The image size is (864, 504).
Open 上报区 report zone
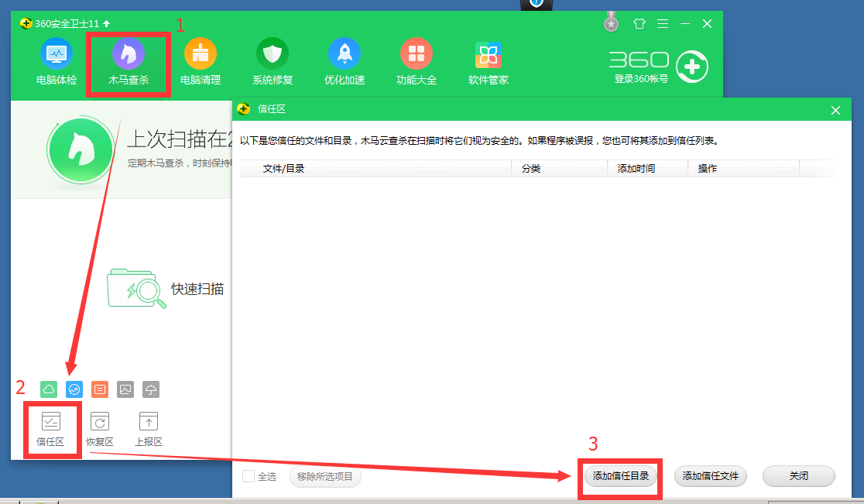pyautogui.click(x=149, y=430)
